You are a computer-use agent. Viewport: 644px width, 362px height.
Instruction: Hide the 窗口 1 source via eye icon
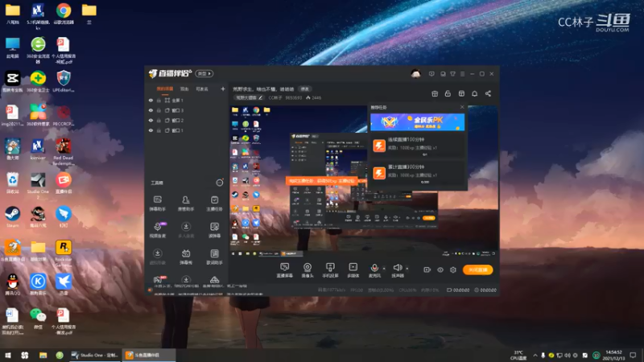point(151,130)
